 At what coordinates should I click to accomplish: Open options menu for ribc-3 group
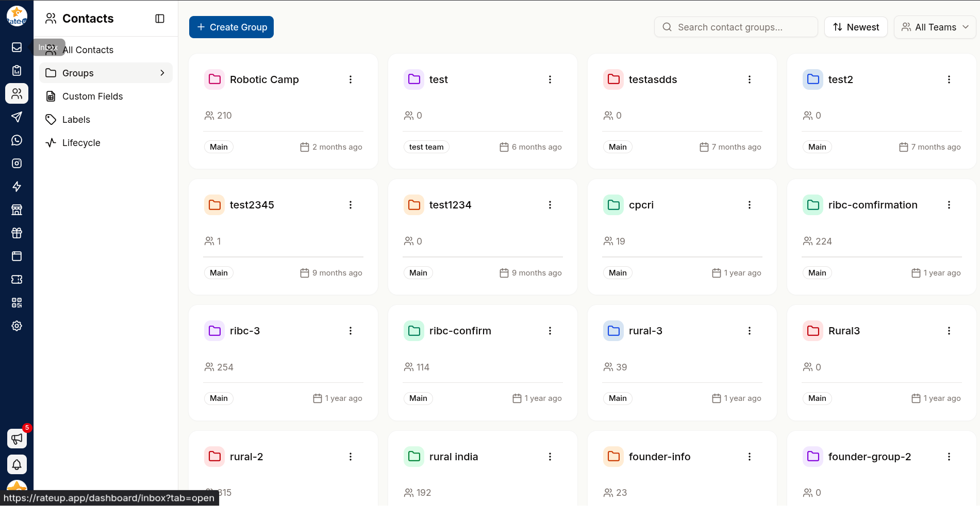351,331
